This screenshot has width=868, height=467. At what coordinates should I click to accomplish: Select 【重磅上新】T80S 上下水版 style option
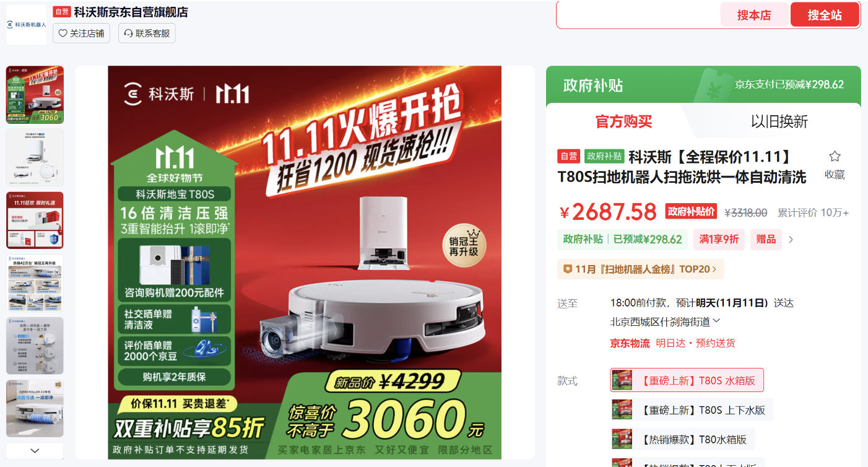point(692,409)
